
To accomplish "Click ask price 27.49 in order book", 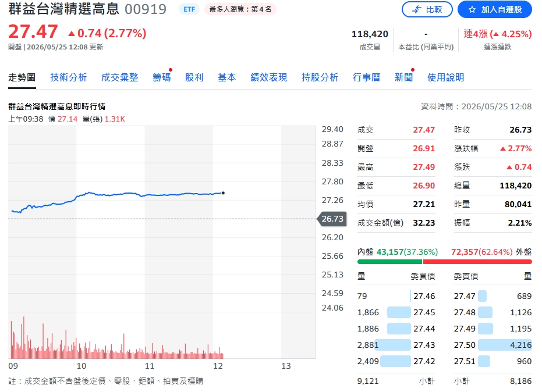I will pyautogui.click(x=465, y=329).
